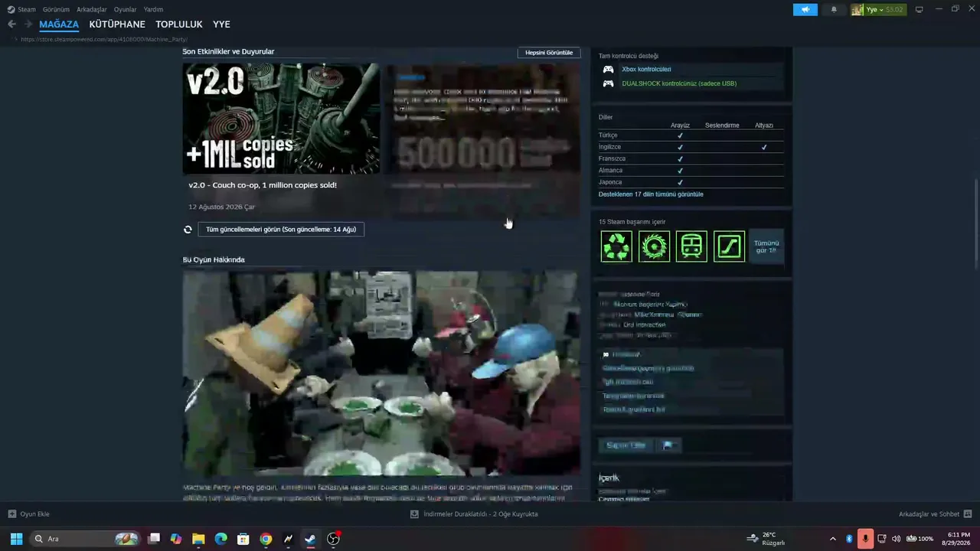
Task: Click the "12 Ağustos 2026 Çar" date text
Action: (x=222, y=207)
